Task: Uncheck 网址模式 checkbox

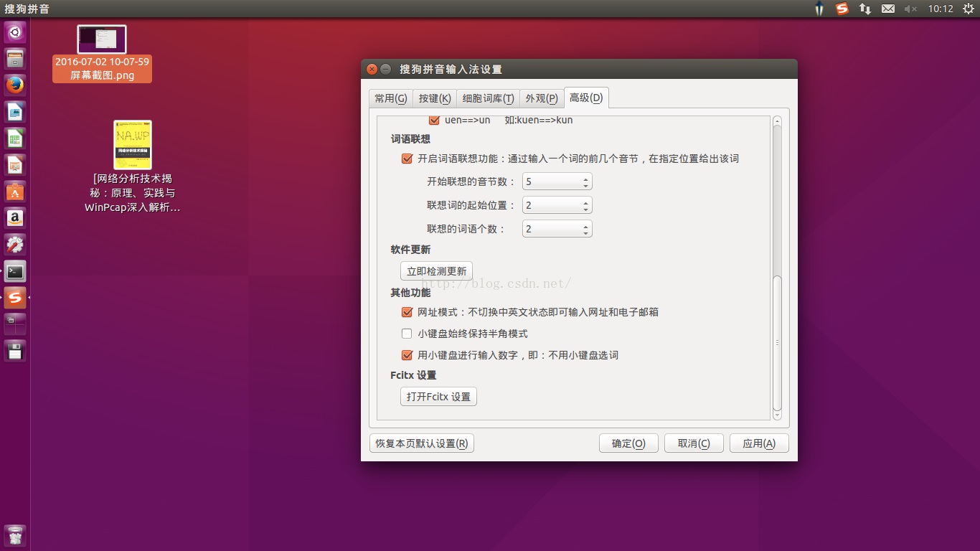Action: click(x=407, y=312)
